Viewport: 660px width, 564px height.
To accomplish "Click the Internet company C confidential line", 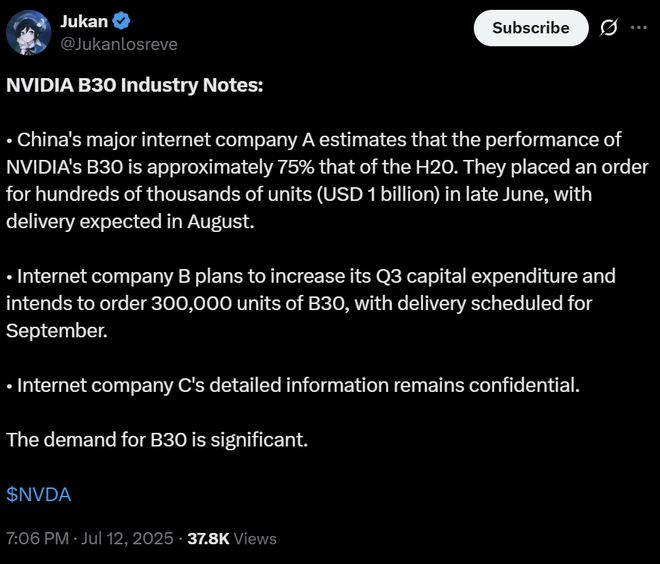I will click(x=293, y=384).
